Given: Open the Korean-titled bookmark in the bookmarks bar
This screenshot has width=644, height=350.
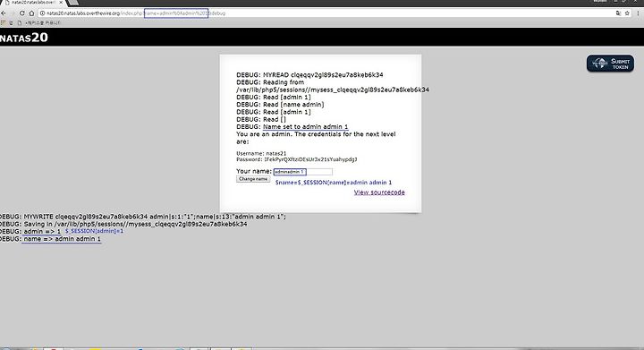Looking at the screenshot, I should [39, 23].
